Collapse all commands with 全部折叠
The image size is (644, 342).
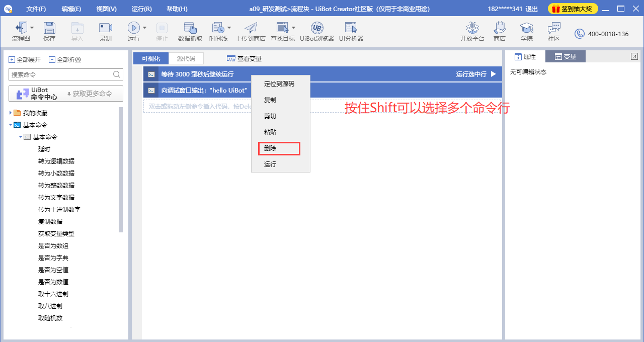(x=65, y=59)
